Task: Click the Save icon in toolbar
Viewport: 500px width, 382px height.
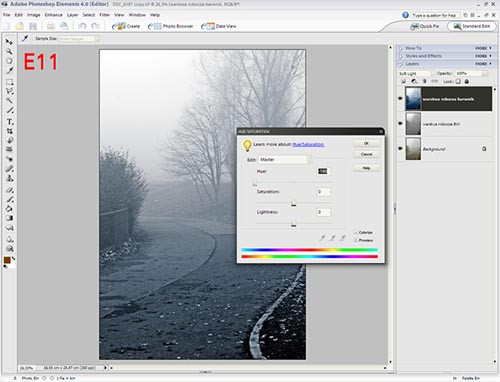Action: pos(33,26)
